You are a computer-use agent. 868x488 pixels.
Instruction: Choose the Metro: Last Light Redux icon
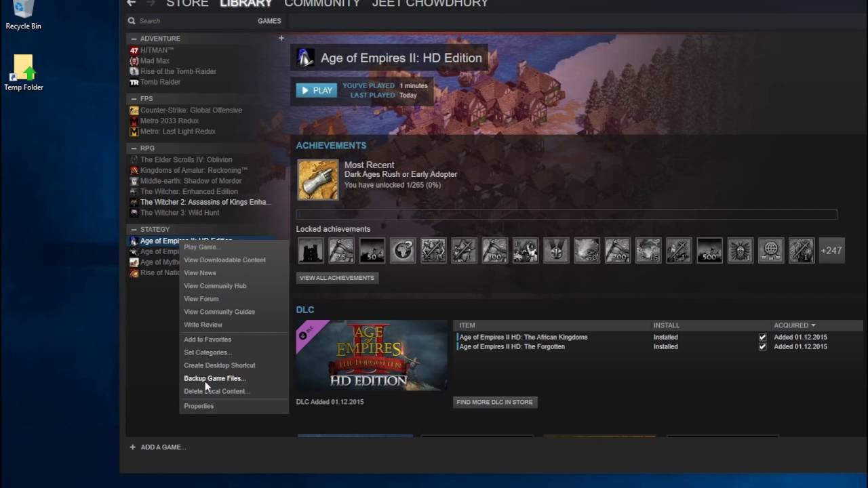tap(134, 131)
